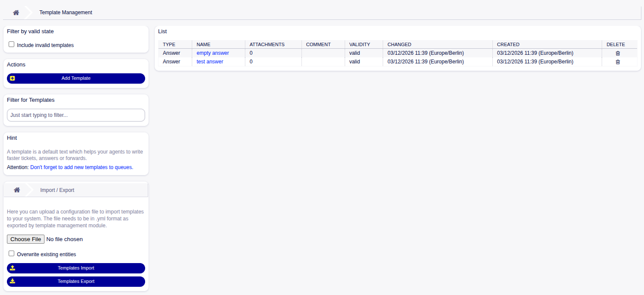This screenshot has width=644, height=295.
Task: Click the upload icon on Templates Import
Action: point(13,268)
